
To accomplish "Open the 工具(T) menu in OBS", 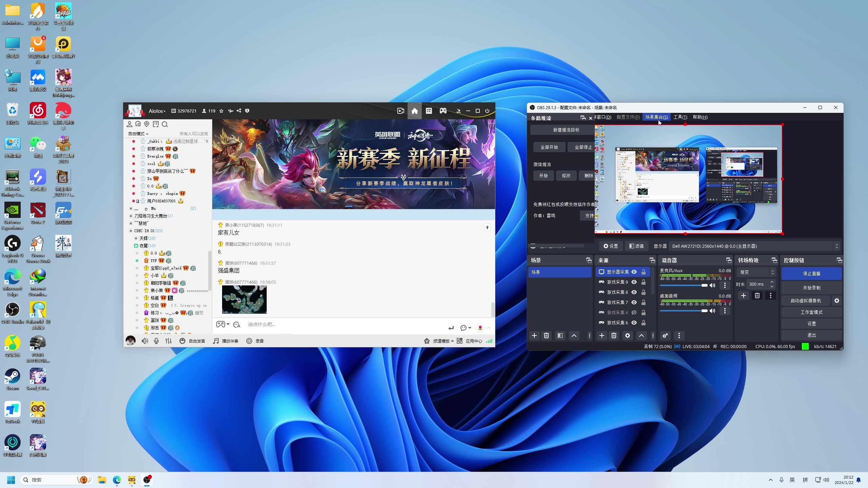I will [680, 117].
